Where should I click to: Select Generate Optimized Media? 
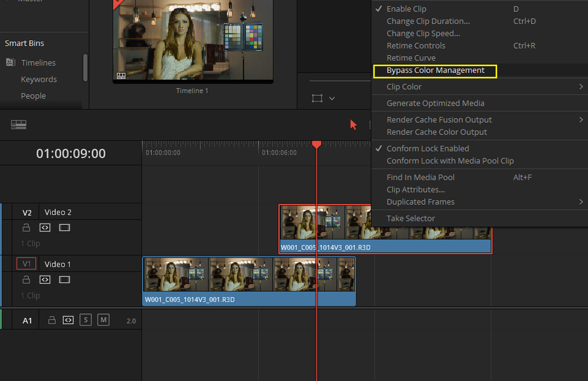(480, 103)
